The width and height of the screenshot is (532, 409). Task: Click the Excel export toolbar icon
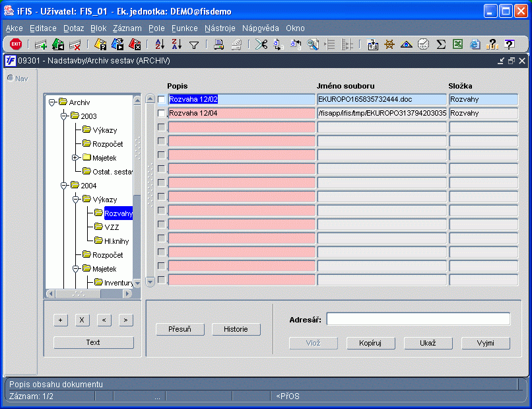point(457,44)
